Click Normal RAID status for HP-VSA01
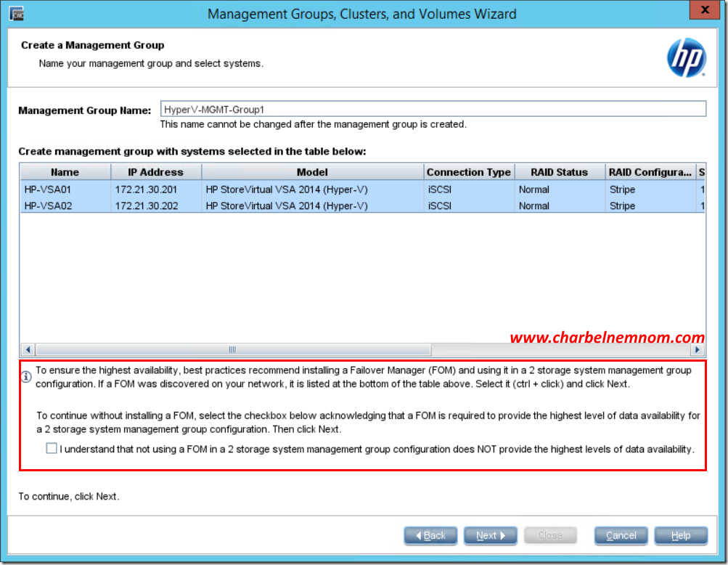The width and height of the screenshot is (728, 565). [534, 189]
